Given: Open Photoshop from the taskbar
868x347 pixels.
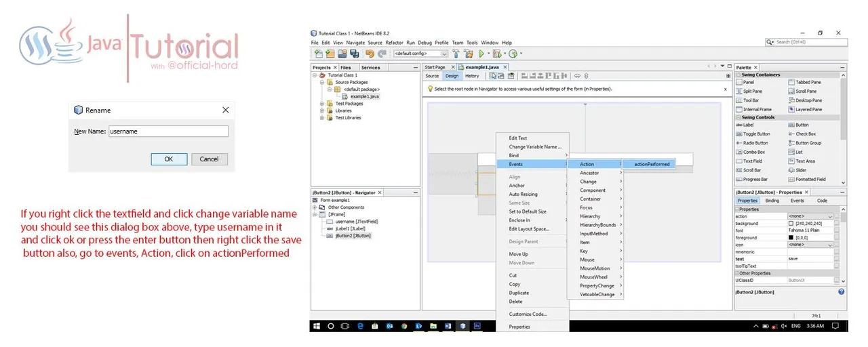Looking at the screenshot, I should coord(477,326).
